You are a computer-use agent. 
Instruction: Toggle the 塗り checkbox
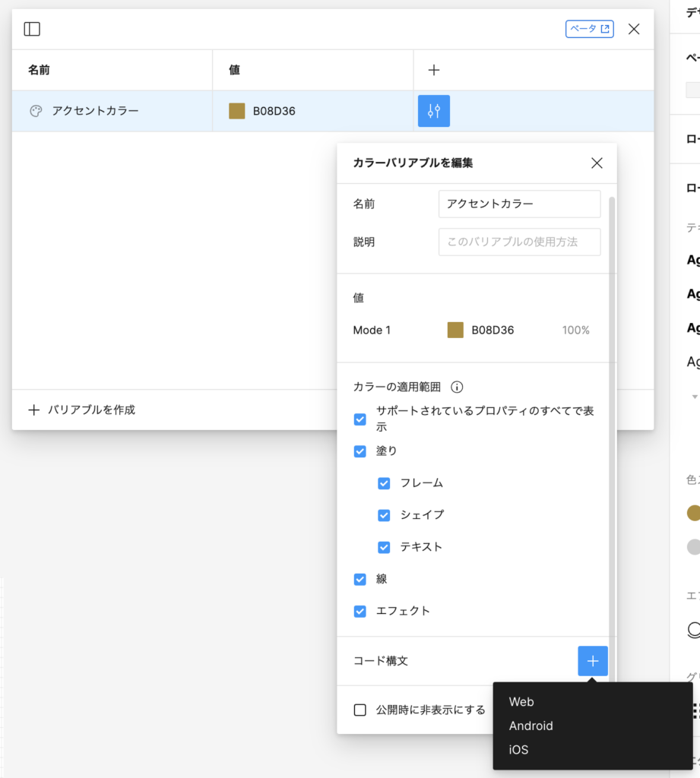click(360, 451)
